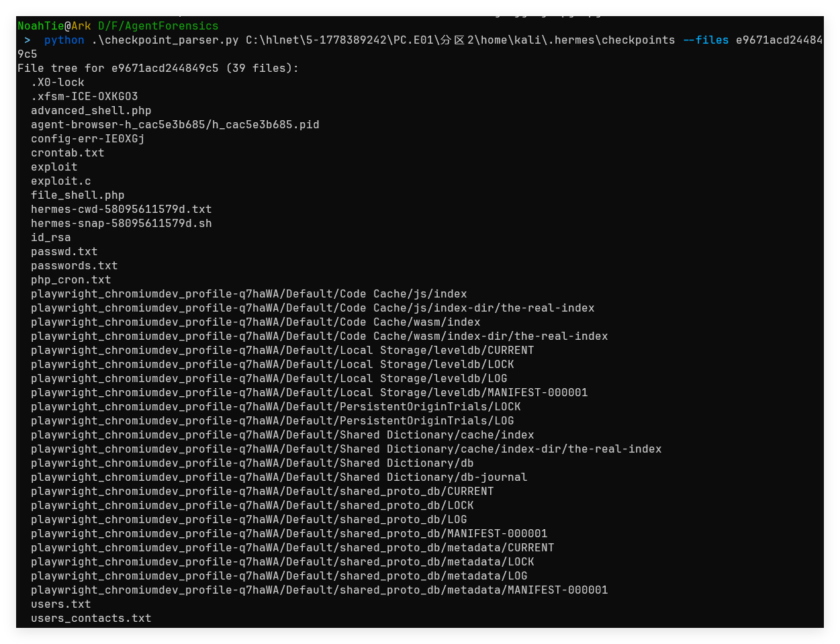Click the python command word

click(64, 40)
